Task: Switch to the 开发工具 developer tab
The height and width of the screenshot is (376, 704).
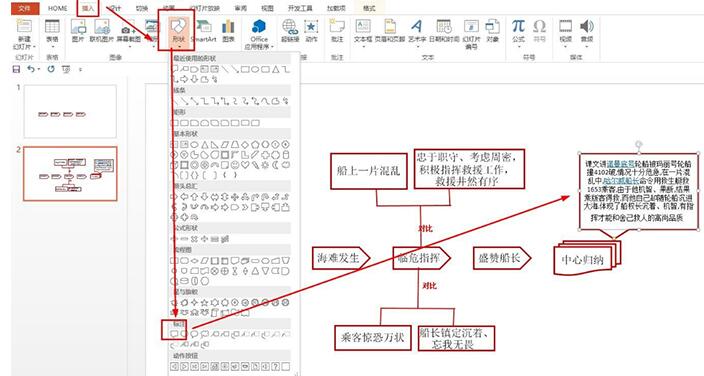Action: tap(300, 8)
